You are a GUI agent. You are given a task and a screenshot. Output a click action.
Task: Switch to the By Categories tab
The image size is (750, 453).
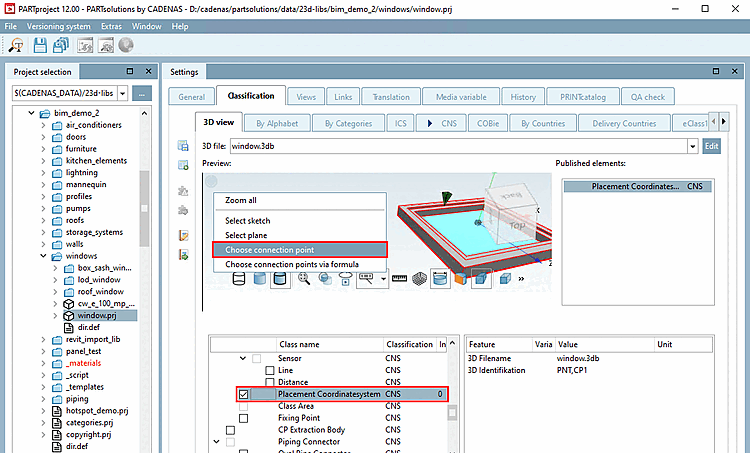point(348,123)
